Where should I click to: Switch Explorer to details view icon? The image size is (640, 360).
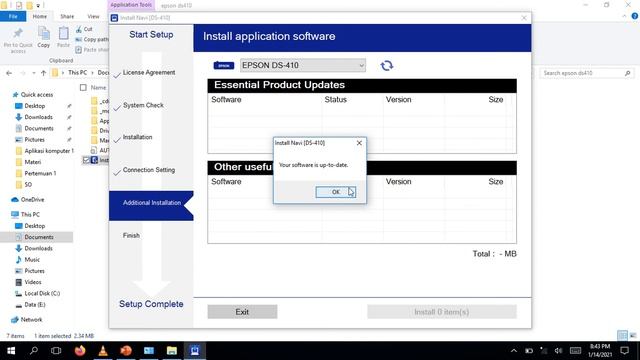click(x=622, y=336)
